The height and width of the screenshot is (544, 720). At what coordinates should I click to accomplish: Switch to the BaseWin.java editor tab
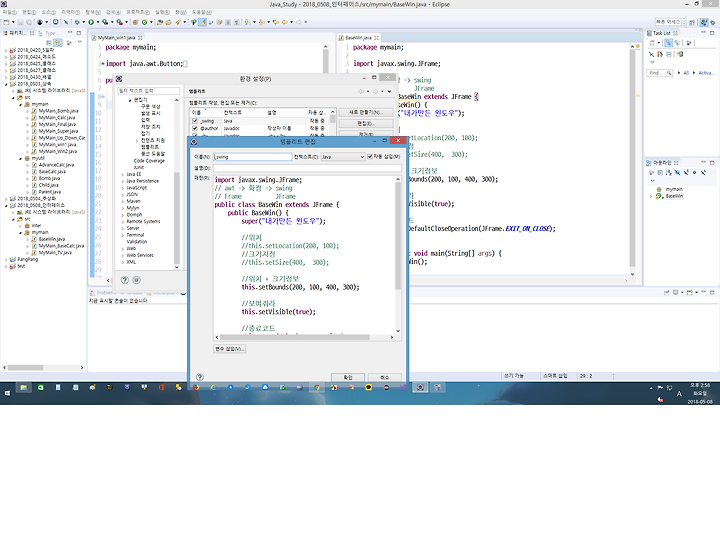tap(359, 38)
